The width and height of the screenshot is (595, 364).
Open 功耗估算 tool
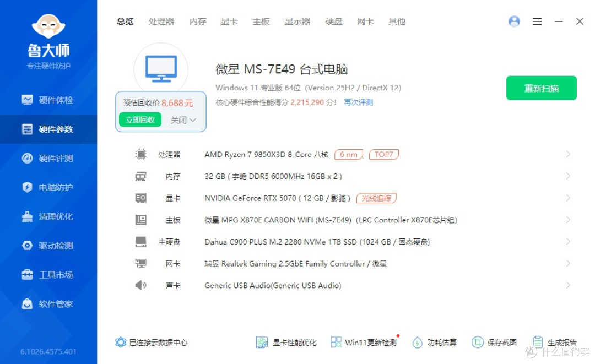tap(435, 343)
